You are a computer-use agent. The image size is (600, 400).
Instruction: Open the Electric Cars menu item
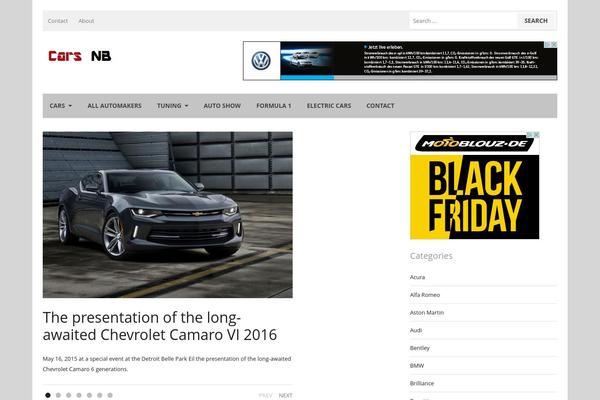click(328, 105)
